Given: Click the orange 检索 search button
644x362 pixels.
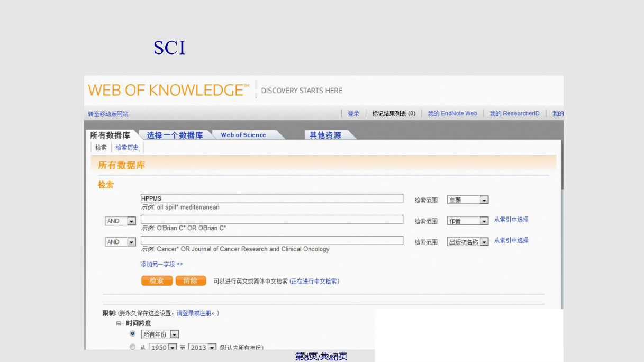Looking at the screenshot, I should [x=157, y=280].
